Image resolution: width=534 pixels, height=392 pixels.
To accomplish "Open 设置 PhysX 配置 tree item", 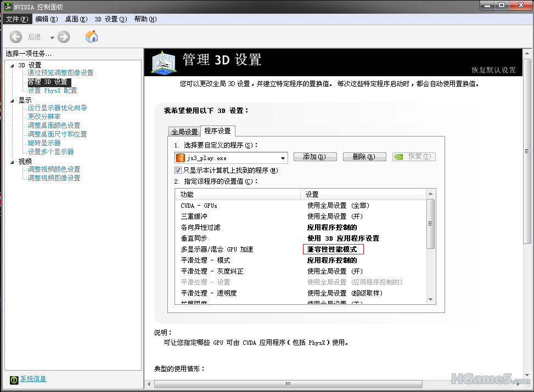I will (52, 90).
